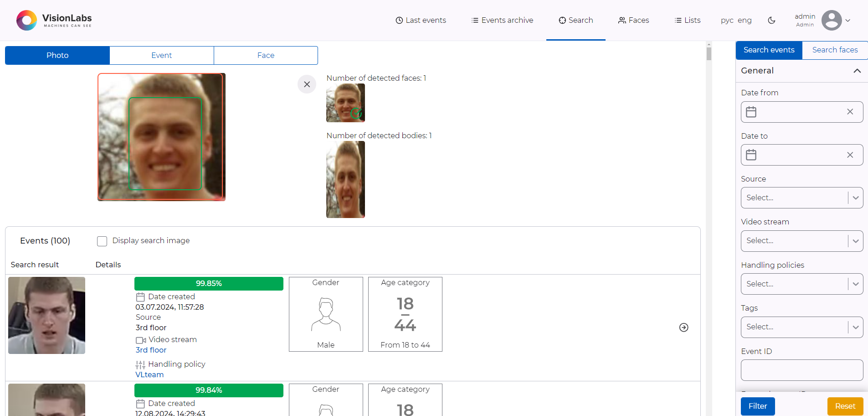Open the Last events clock icon
Viewport: 868px width, 416px height.
coord(398,20)
